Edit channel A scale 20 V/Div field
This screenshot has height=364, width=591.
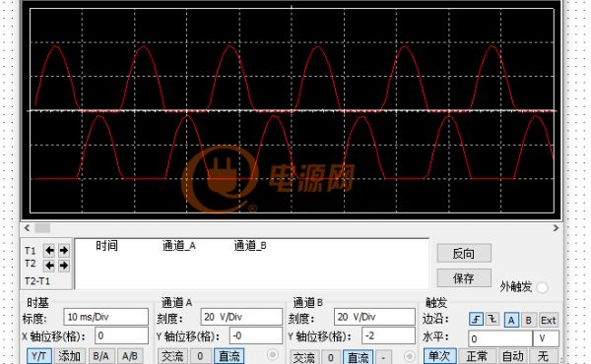241,317
